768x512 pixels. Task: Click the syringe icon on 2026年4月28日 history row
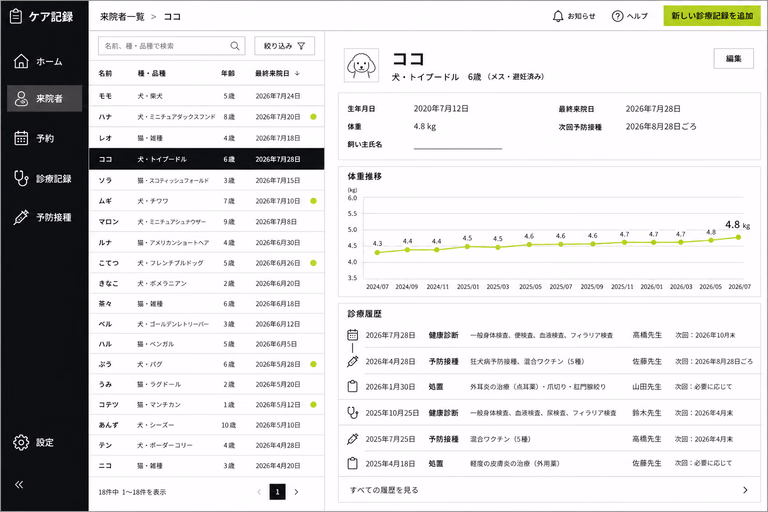(353, 362)
